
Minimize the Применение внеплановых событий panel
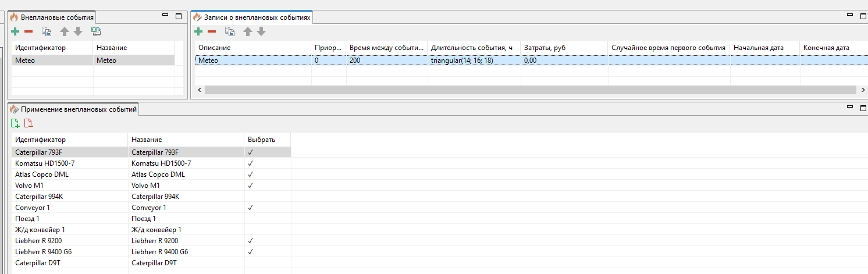pos(851,108)
